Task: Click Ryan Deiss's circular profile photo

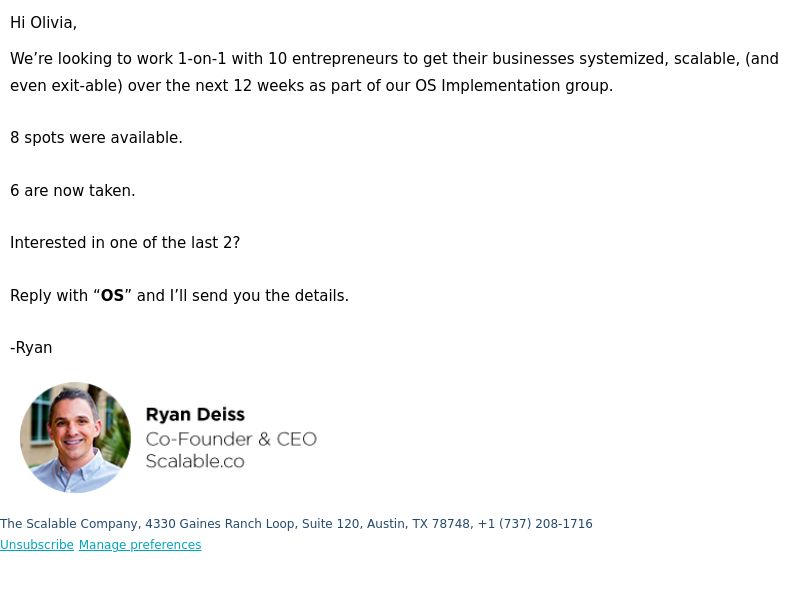Action: point(76,438)
